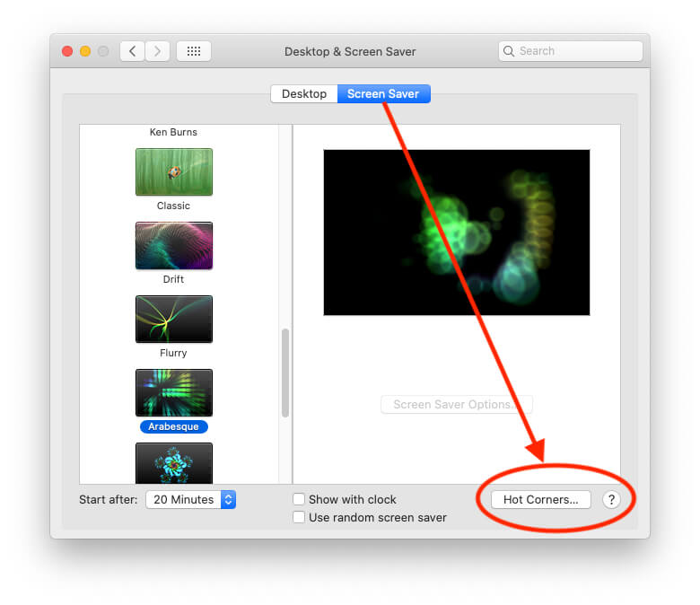The width and height of the screenshot is (700, 605).
Task: Click the Arabesque preview image
Action: [x=456, y=232]
